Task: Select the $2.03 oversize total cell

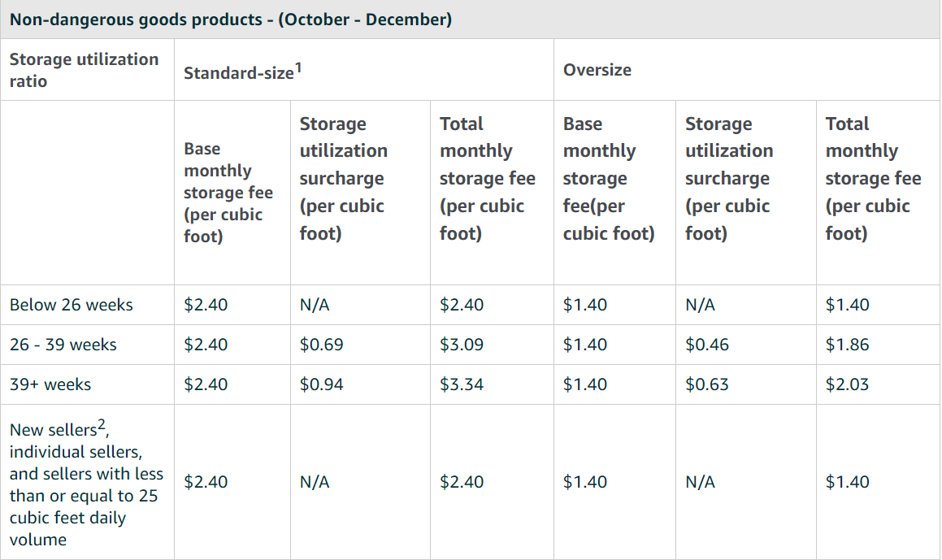Action: click(848, 384)
